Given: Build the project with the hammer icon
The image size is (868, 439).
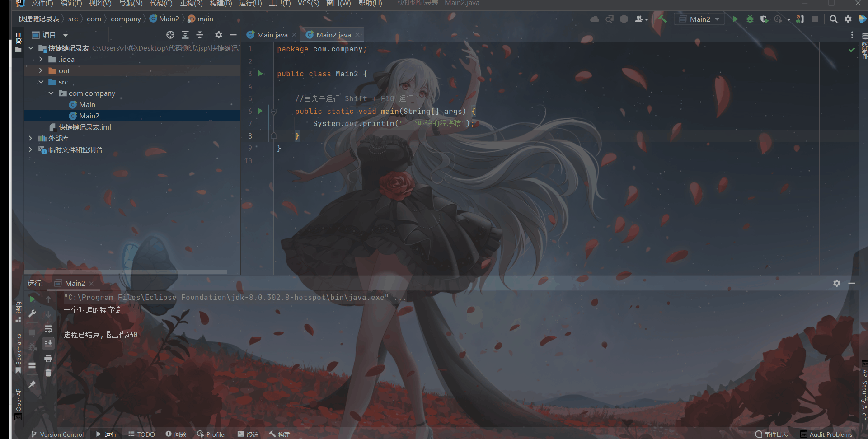Looking at the screenshot, I should point(662,19).
